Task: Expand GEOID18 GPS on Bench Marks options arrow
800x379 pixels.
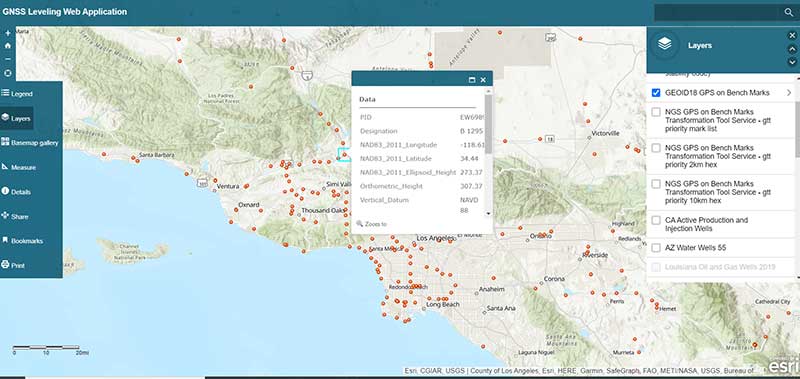Action: pyautogui.click(x=789, y=93)
